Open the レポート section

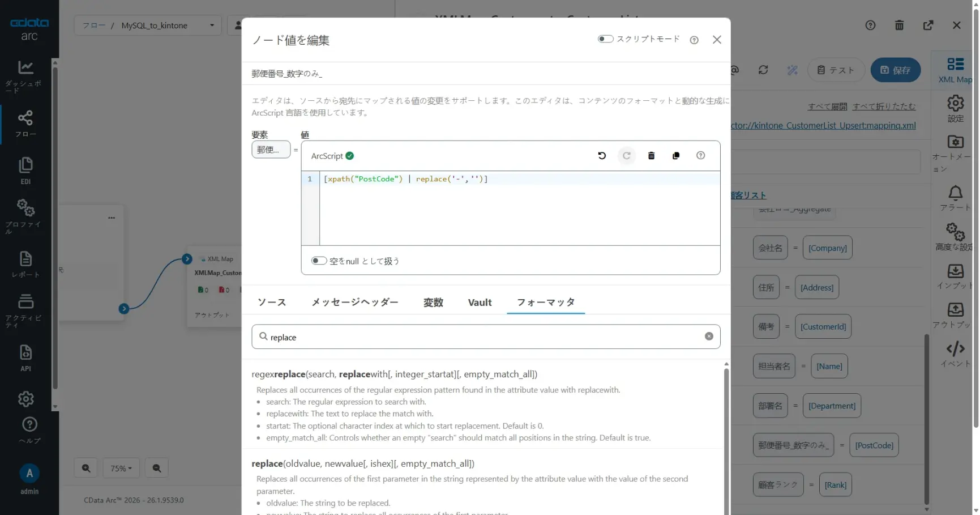25,263
